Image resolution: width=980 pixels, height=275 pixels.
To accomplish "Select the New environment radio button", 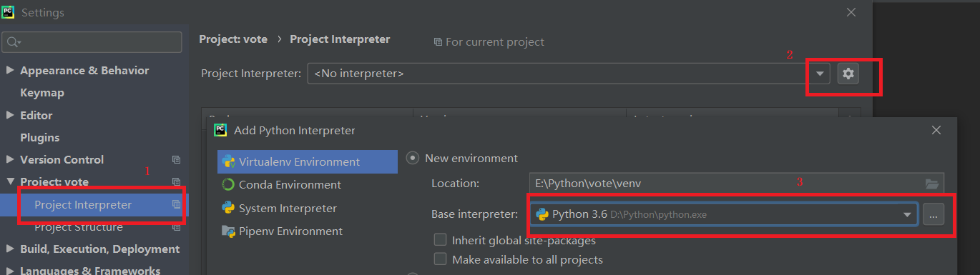I will click(x=413, y=158).
